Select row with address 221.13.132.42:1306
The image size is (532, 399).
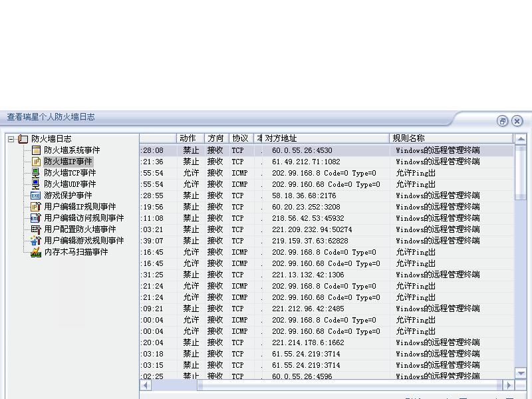pyautogui.click(x=327, y=275)
